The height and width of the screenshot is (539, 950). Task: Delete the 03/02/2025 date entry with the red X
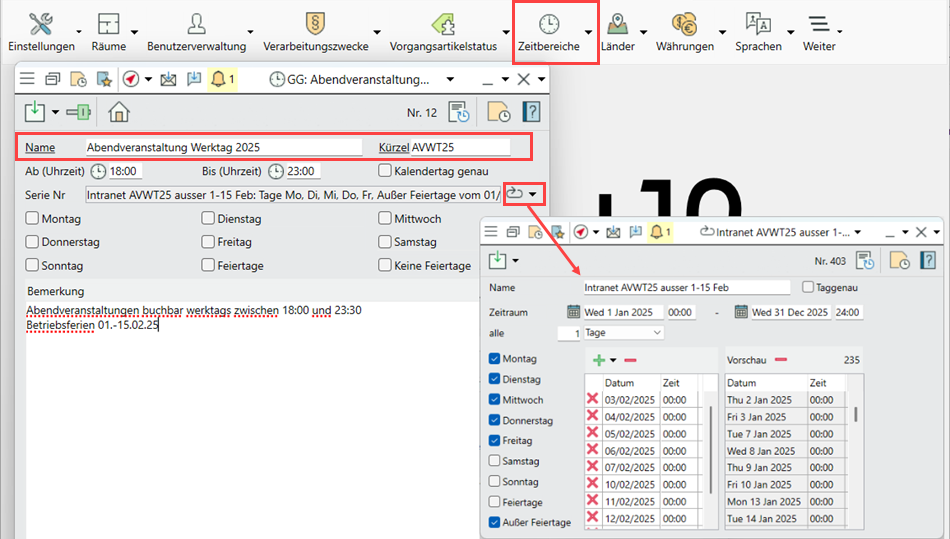[592, 400]
